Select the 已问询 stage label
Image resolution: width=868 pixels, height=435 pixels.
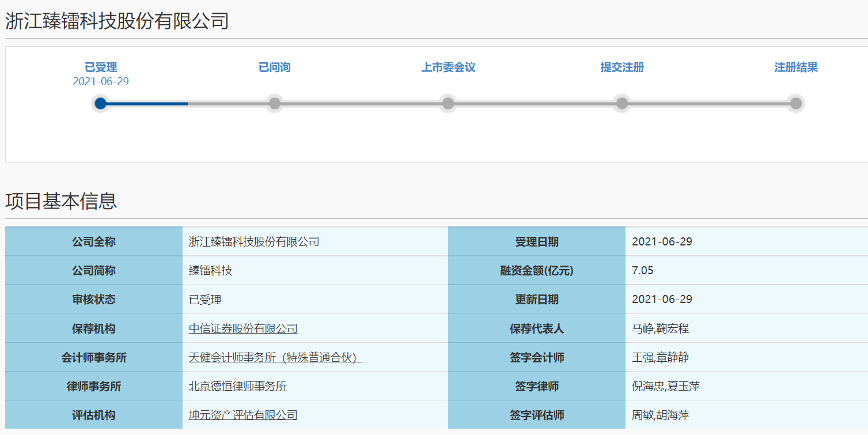point(275,67)
